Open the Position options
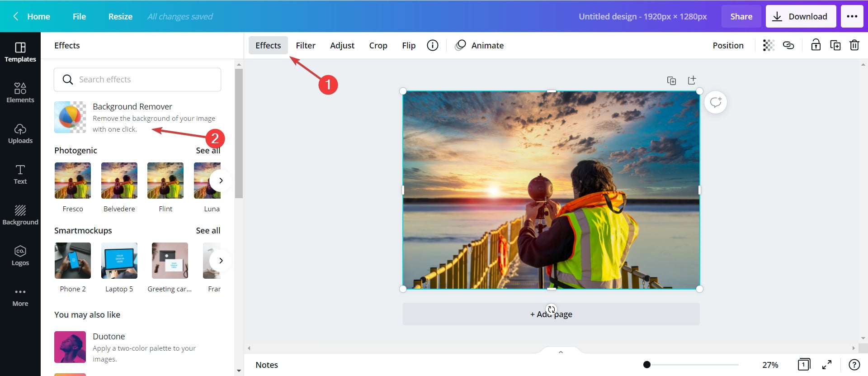868x376 pixels. pyautogui.click(x=728, y=45)
